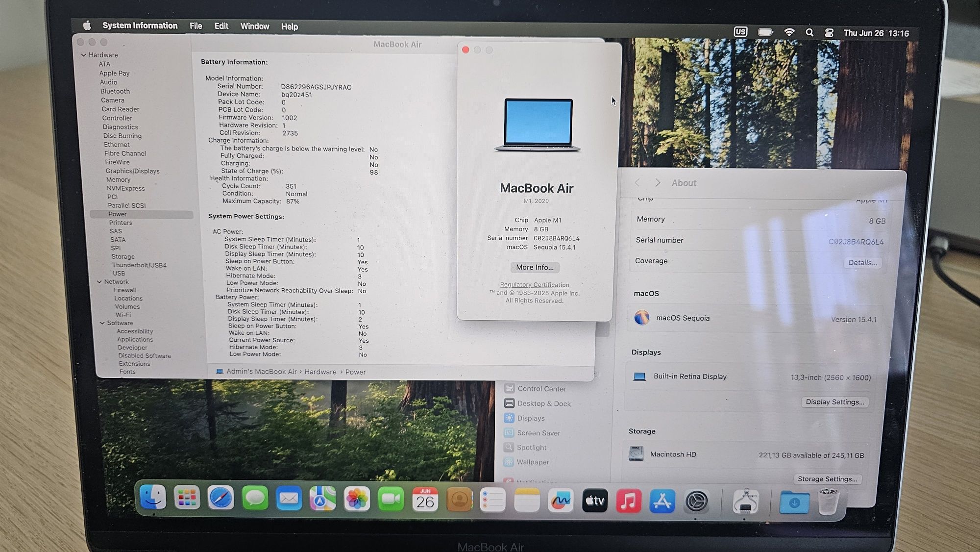This screenshot has width=980, height=552.
Task: Launch Freeform from the Dock
Action: coord(561,501)
